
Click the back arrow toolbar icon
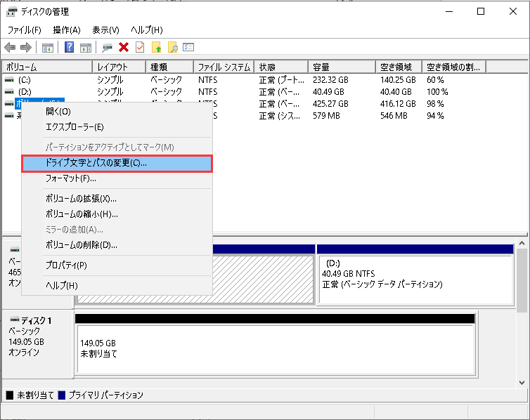(10, 48)
